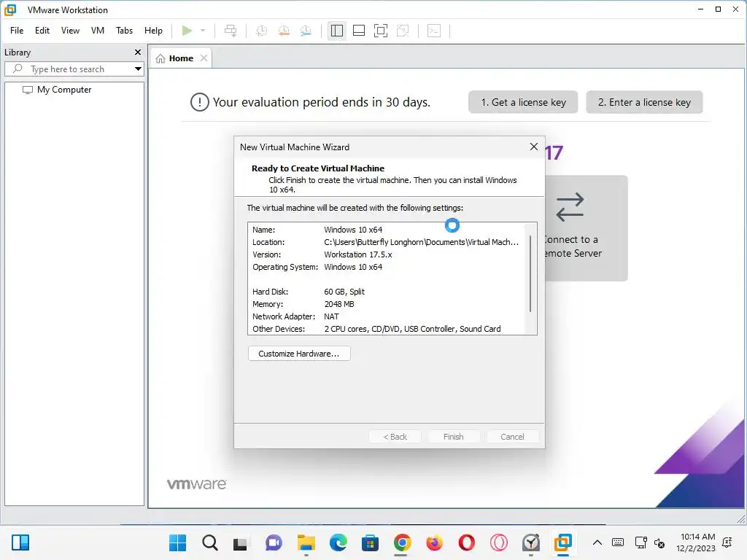The height and width of the screenshot is (560, 747).
Task: Open the Power On dropdown arrow
Action: (203, 31)
